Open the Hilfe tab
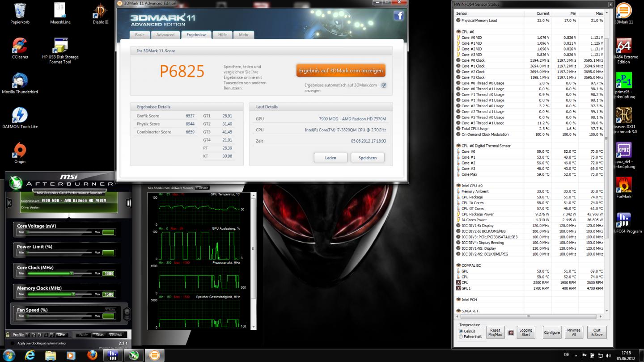 click(222, 35)
